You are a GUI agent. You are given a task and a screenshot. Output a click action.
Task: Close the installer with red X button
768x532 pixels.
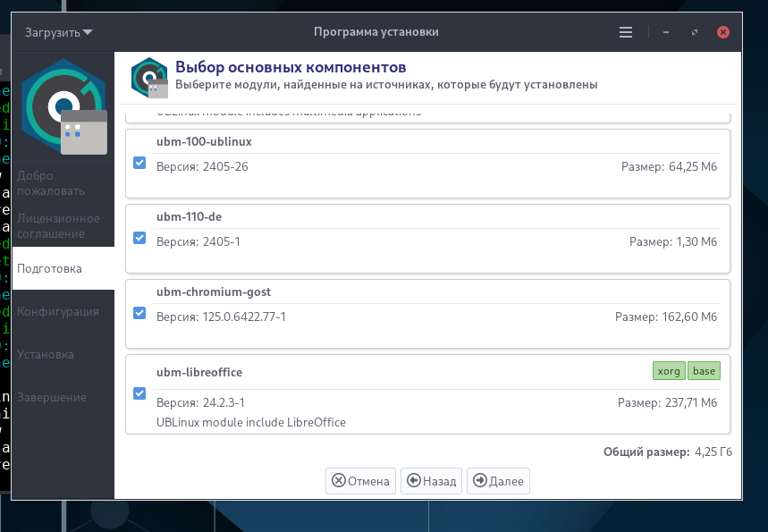coord(723,32)
